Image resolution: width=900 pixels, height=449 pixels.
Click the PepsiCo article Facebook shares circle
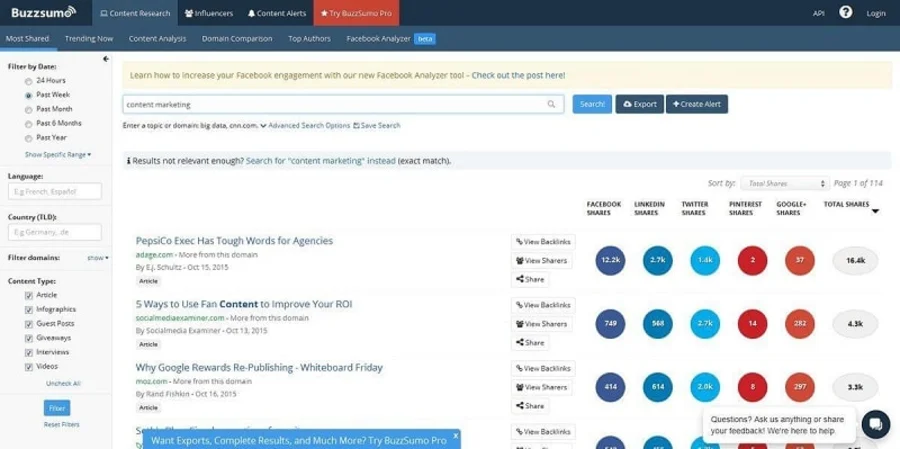610,260
